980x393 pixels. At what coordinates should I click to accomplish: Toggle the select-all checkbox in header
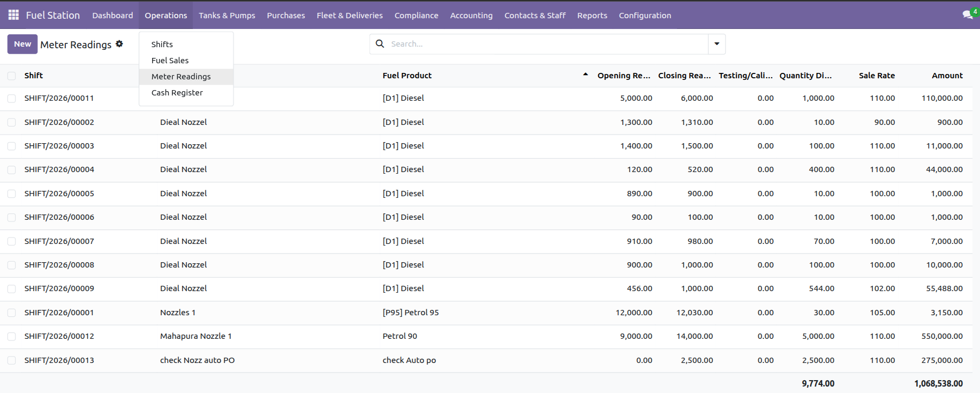click(11, 76)
